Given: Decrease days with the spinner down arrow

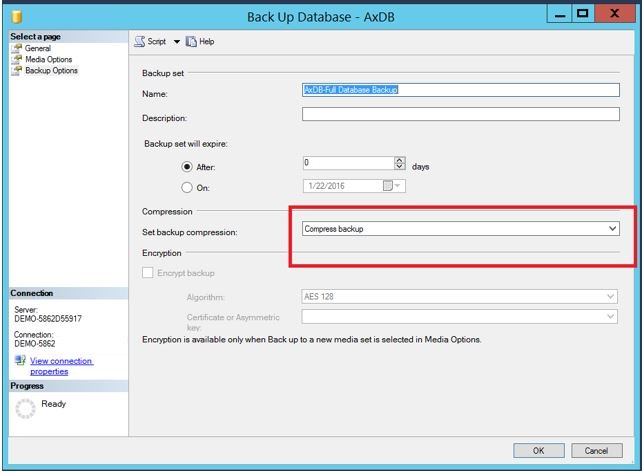Looking at the screenshot, I should (x=400, y=166).
